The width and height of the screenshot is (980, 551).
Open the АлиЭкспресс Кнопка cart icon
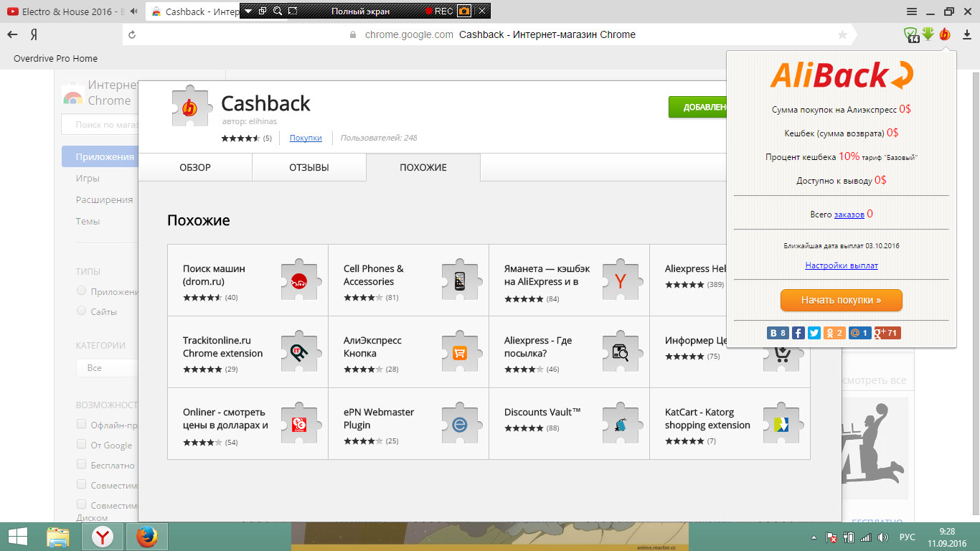click(x=460, y=352)
